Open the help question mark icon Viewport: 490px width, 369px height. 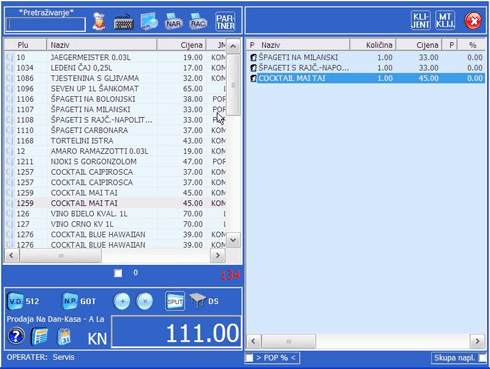[x=16, y=336]
